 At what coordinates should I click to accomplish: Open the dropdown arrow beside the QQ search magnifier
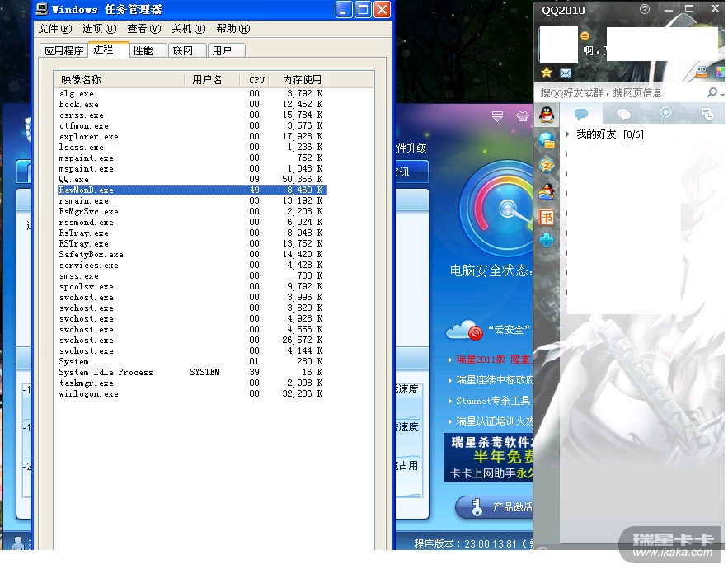tap(722, 94)
